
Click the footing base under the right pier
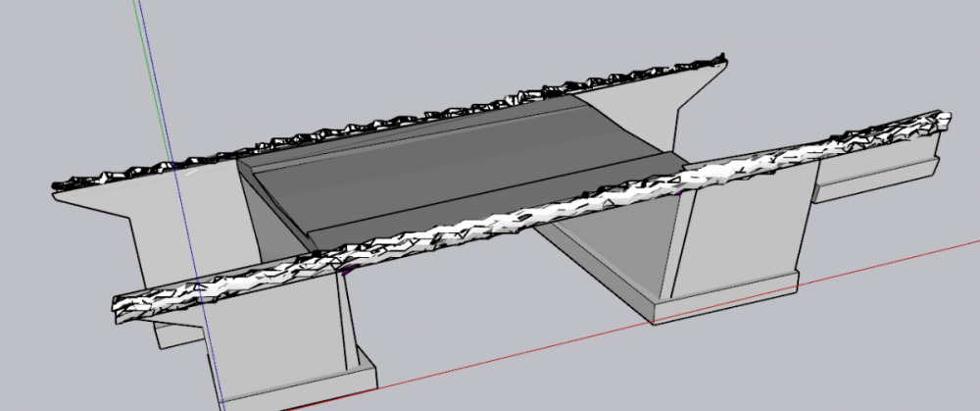click(x=725, y=300)
